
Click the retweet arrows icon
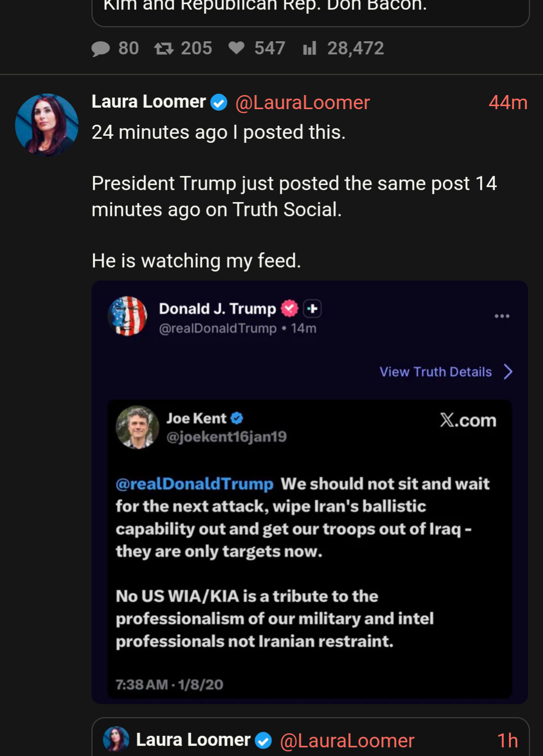click(164, 49)
